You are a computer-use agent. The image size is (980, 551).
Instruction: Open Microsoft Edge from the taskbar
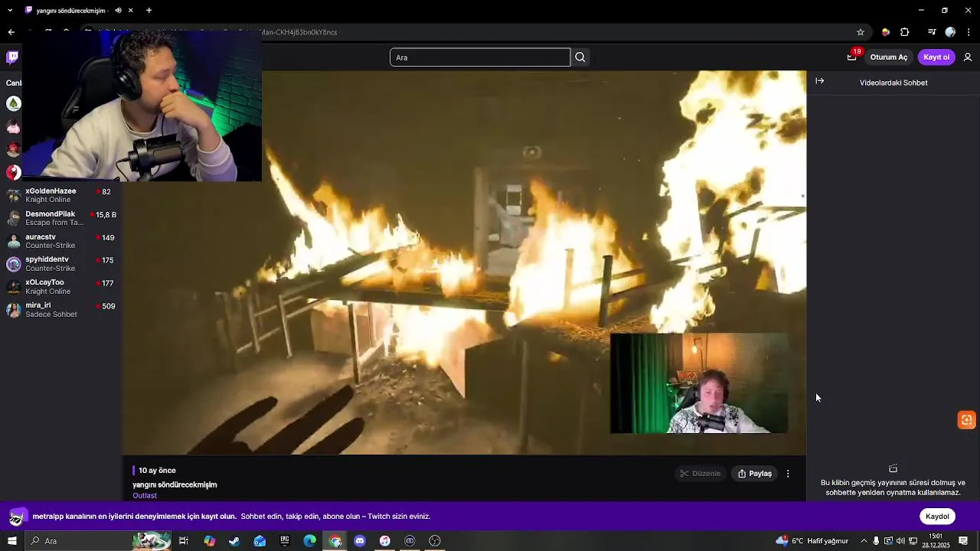point(310,541)
